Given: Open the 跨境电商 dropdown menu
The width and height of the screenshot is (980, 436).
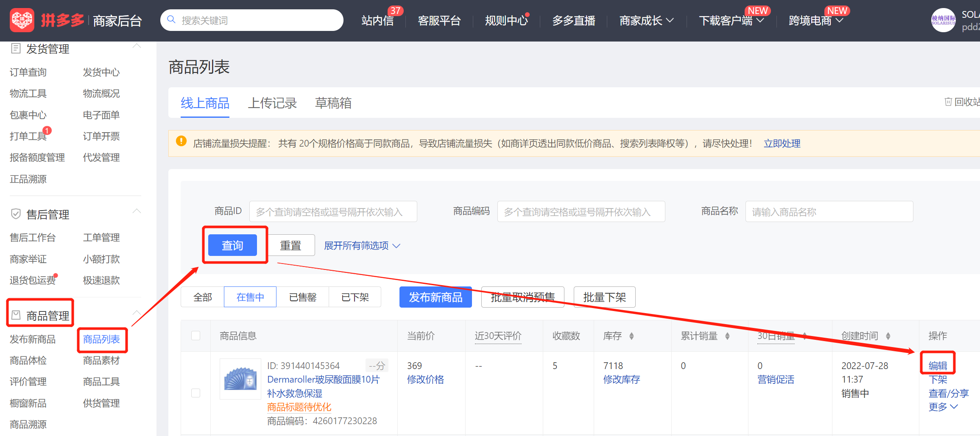Looking at the screenshot, I should point(816,20).
